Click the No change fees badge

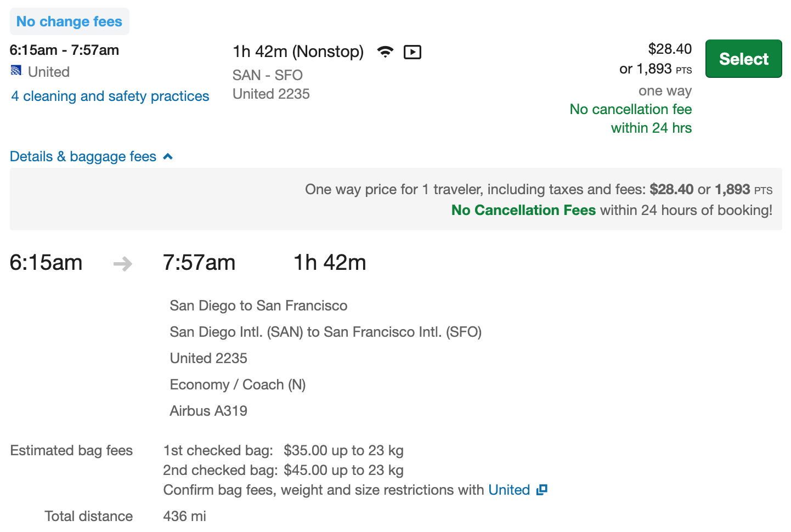tap(70, 21)
